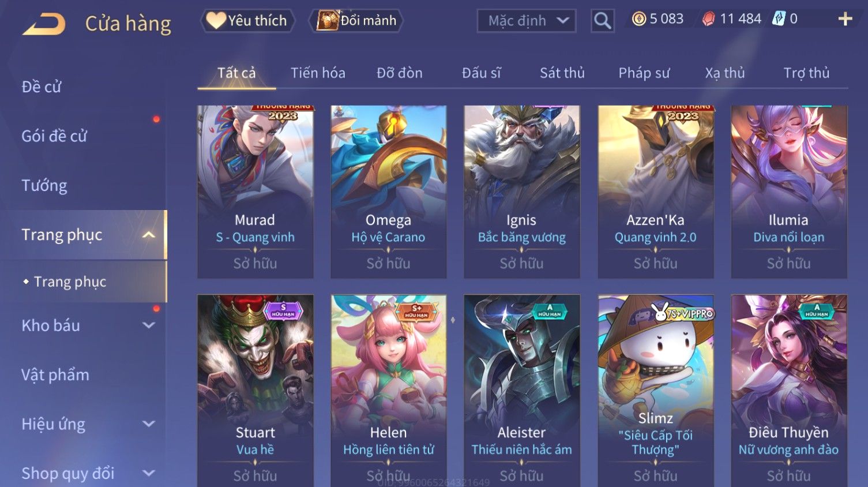Open Gói đề cử in sidebar

54,136
